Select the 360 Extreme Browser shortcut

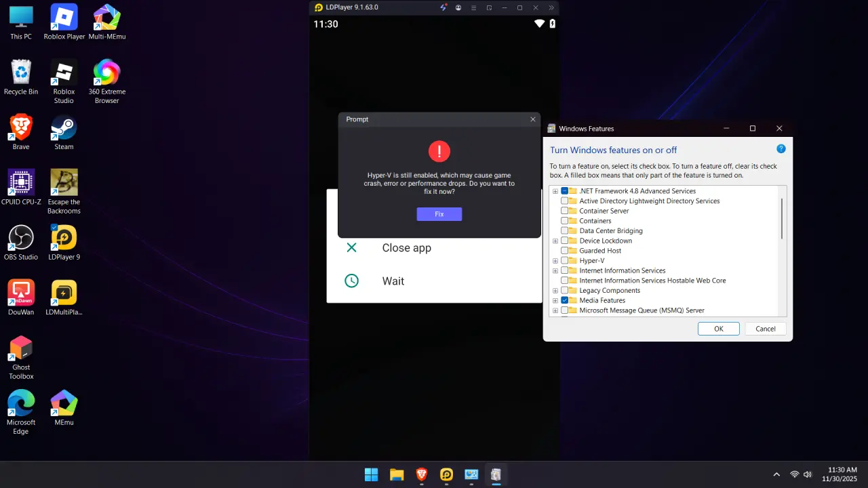point(107,82)
